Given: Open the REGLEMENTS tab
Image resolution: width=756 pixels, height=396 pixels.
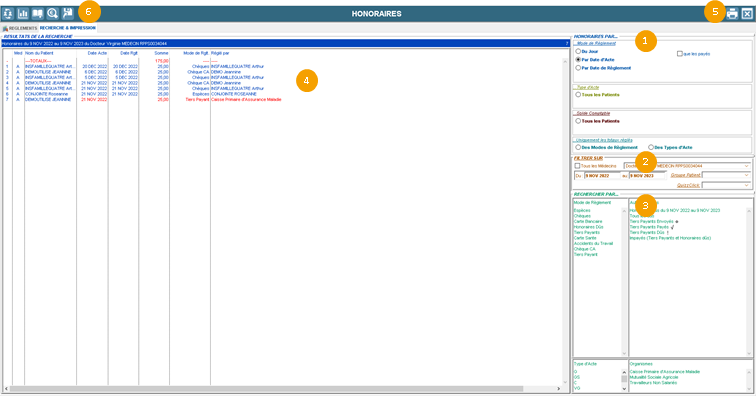Looking at the screenshot, I should (20, 28).
